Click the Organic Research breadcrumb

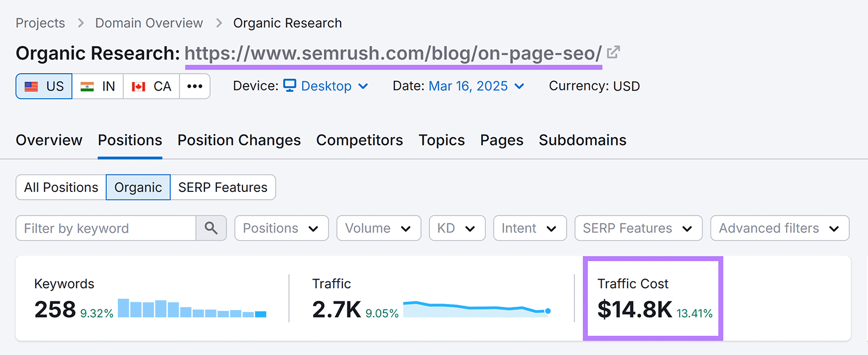pos(288,23)
